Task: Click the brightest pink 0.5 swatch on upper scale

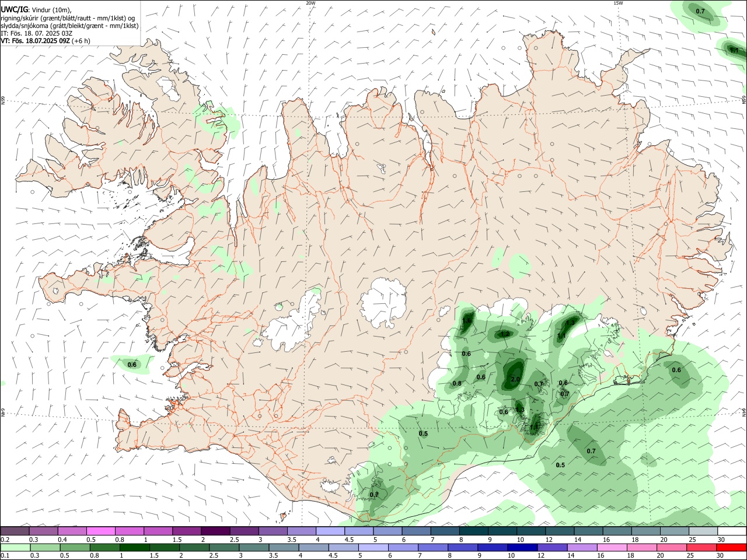Action: click(101, 531)
